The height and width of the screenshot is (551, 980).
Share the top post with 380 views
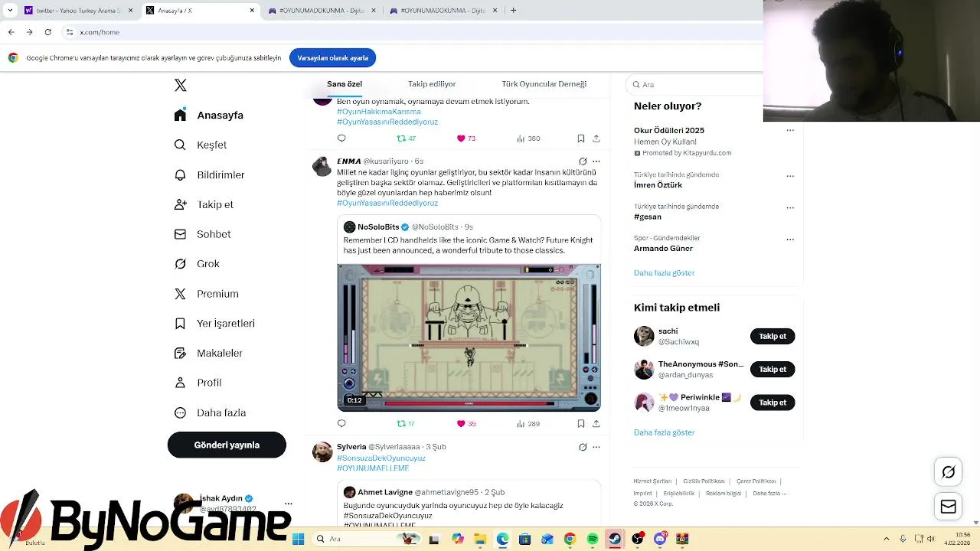pos(596,139)
